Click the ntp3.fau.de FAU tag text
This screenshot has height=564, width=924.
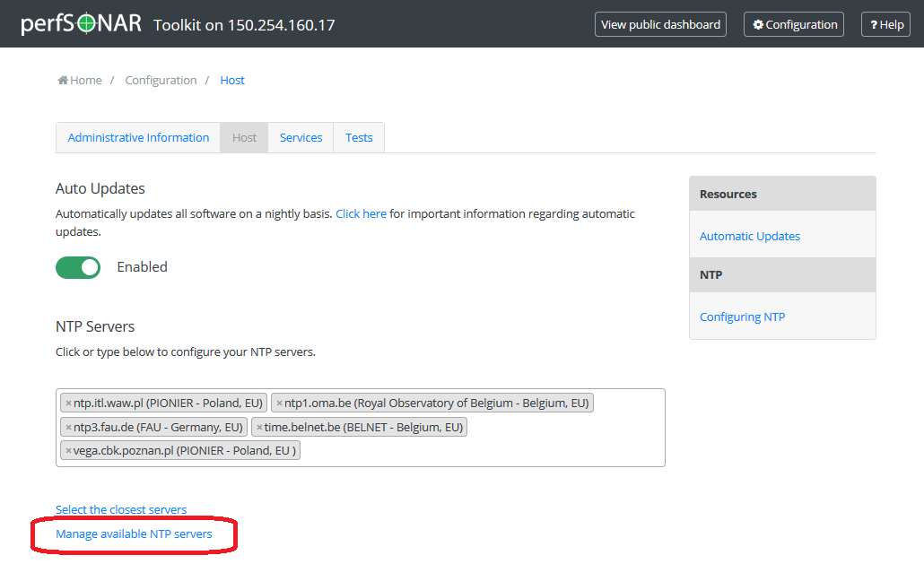pyautogui.click(x=158, y=428)
